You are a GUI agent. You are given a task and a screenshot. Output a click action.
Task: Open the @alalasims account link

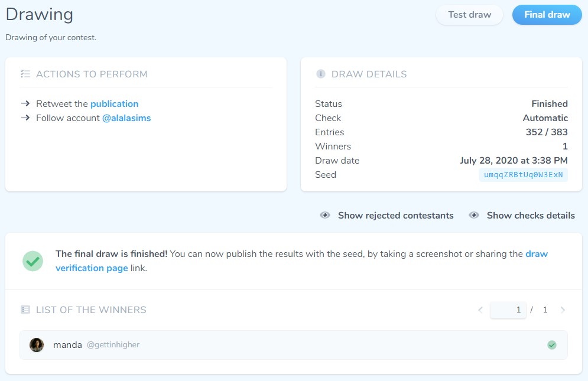click(126, 118)
